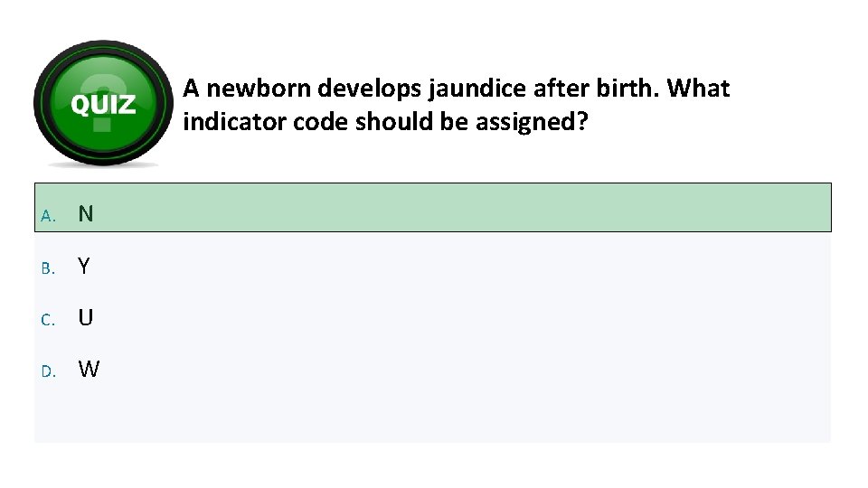
Task: Click the 'A.' option letter marker
Action: tap(48, 216)
